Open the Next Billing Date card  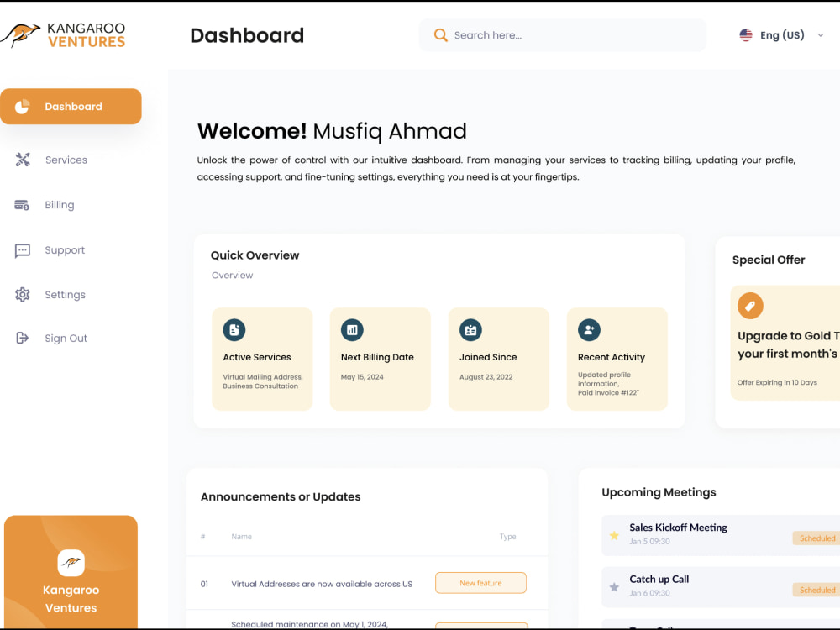pos(381,359)
